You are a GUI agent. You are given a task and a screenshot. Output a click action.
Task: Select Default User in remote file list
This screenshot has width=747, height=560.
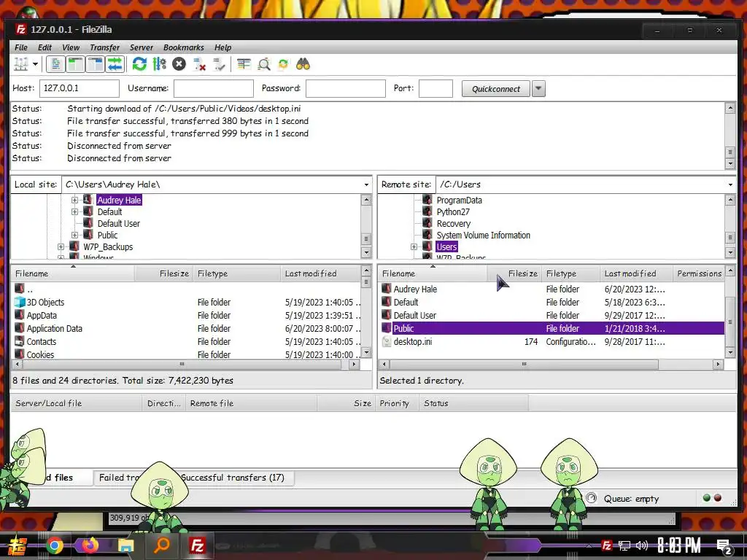(415, 315)
